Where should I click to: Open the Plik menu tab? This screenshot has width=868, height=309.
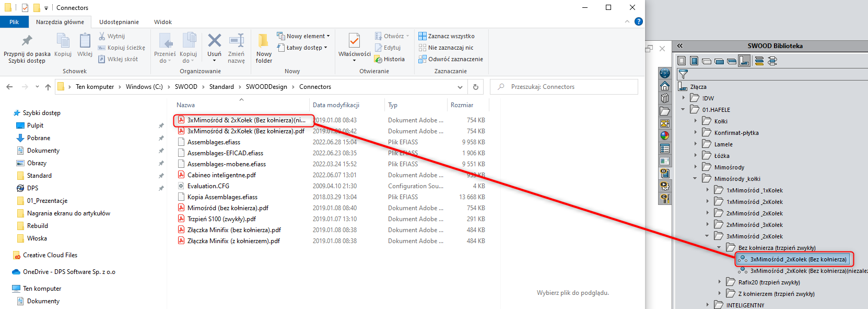14,22
